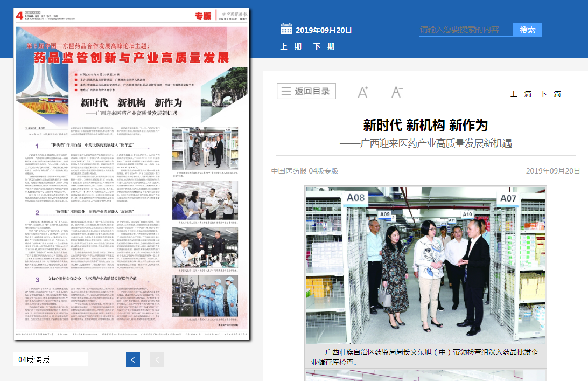Click the date text 2019年09月20日 in header
The width and height of the screenshot is (588, 381).
pyautogui.click(x=324, y=30)
